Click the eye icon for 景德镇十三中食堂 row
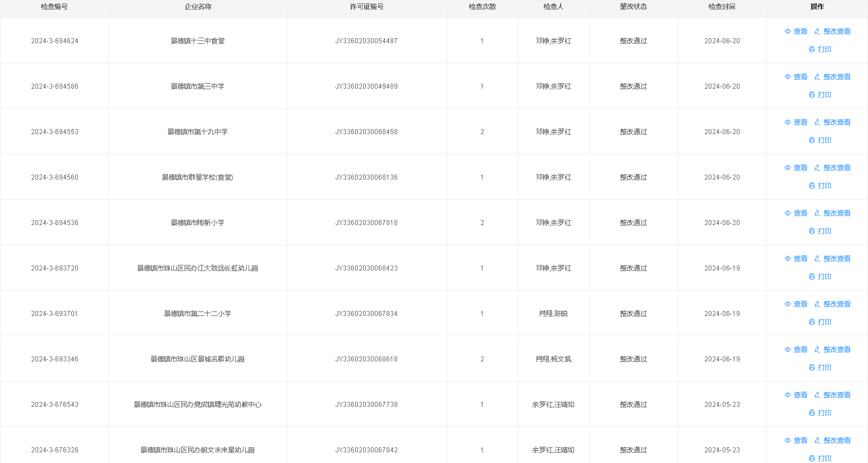 click(x=788, y=31)
